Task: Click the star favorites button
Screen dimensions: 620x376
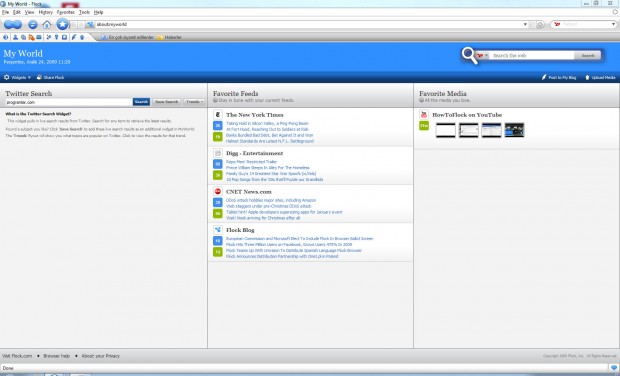Action: (62, 24)
